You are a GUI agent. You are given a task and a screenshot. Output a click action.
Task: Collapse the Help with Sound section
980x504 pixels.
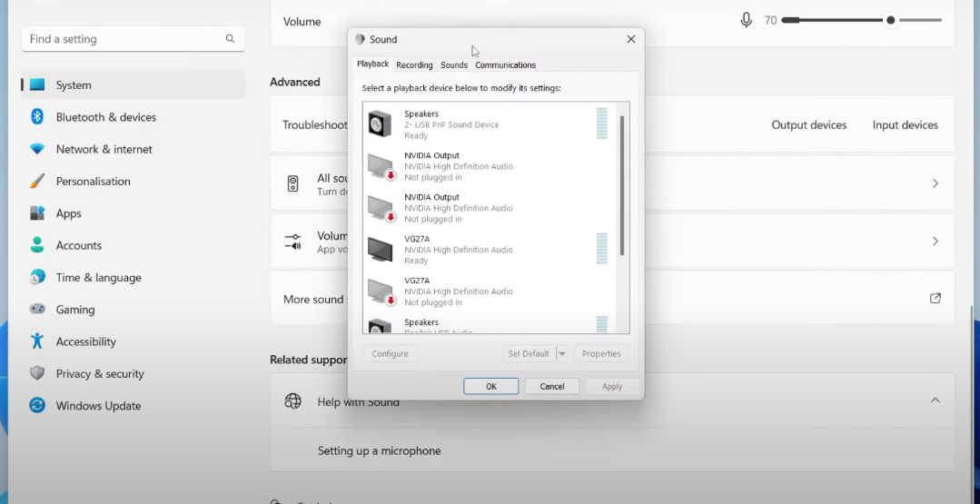click(935, 400)
